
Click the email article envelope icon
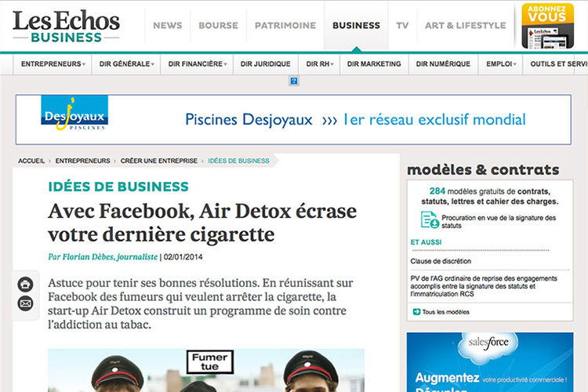point(26,303)
